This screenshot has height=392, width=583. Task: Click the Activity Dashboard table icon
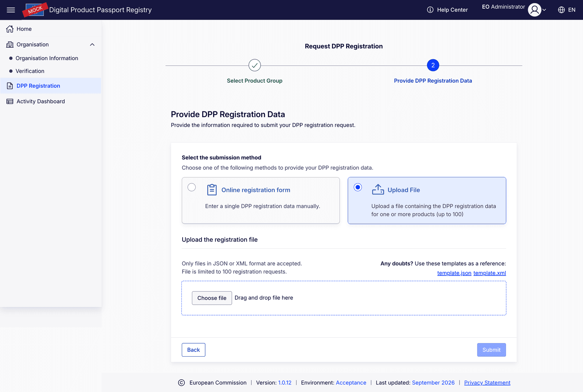10,102
